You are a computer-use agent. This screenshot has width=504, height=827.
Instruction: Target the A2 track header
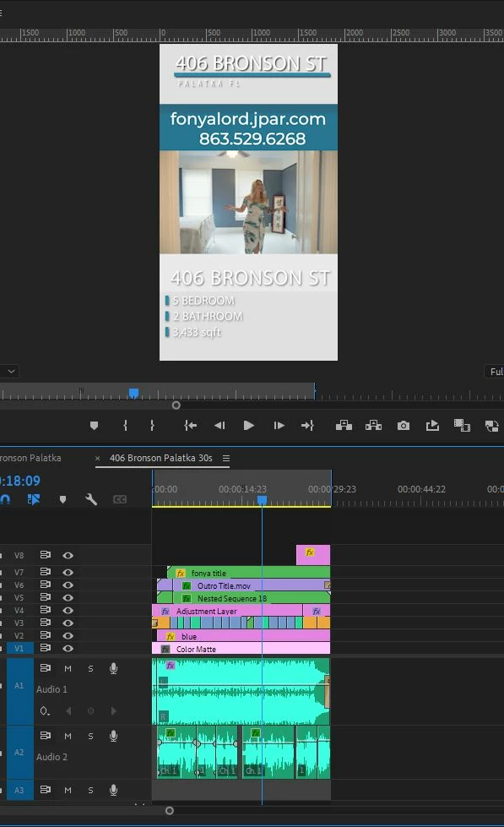tap(20, 752)
